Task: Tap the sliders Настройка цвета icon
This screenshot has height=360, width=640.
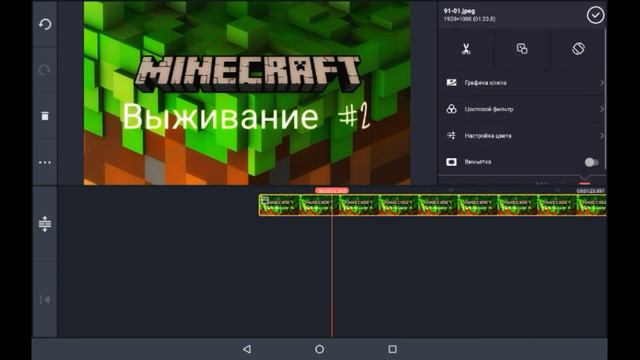Action: 451,136
